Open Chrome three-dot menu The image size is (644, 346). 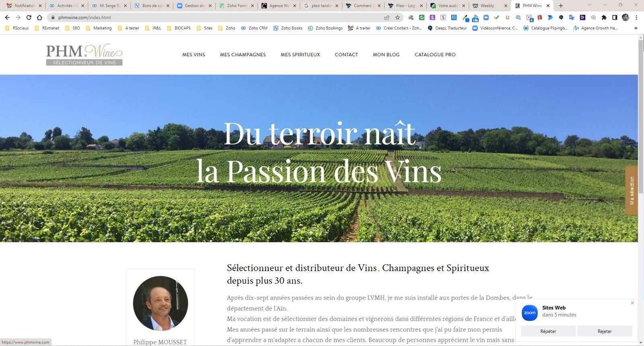coord(636,17)
